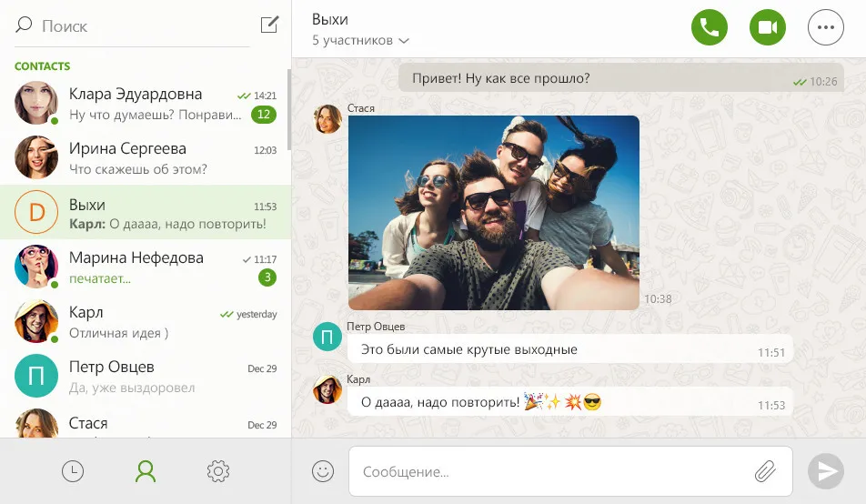866x504 pixels.
Task: Select the Петр Овцев conversation
Action: pos(146,376)
